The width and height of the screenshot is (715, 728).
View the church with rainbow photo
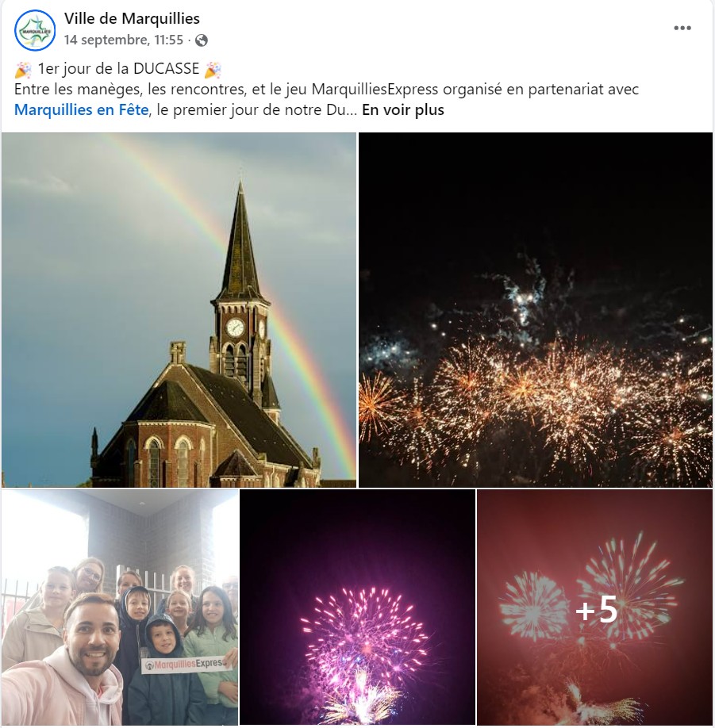tap(179, 310)
